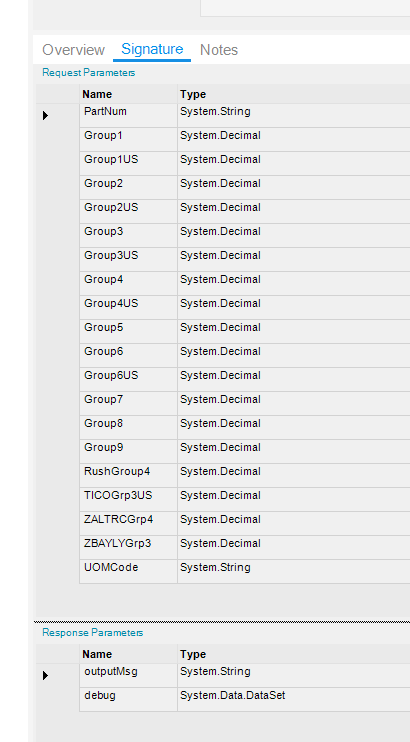
Task: Select the Group3 name cell
Action: point(128,236)
